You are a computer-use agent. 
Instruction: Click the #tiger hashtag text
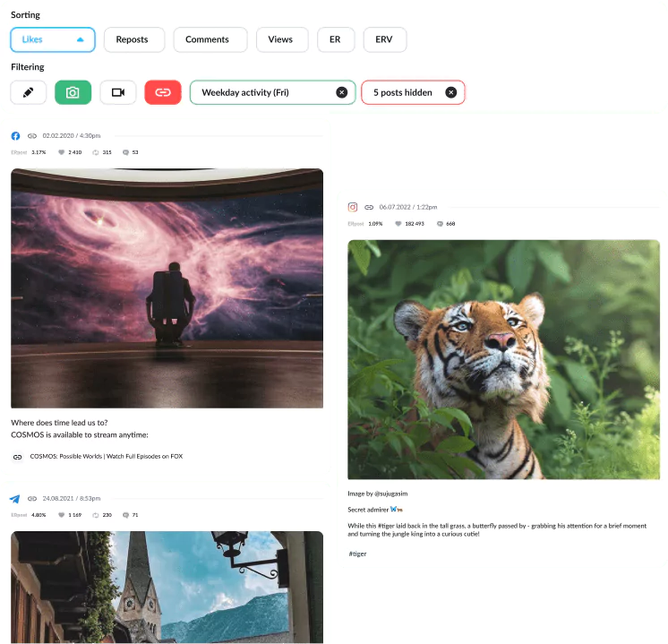tap(357, 554)
